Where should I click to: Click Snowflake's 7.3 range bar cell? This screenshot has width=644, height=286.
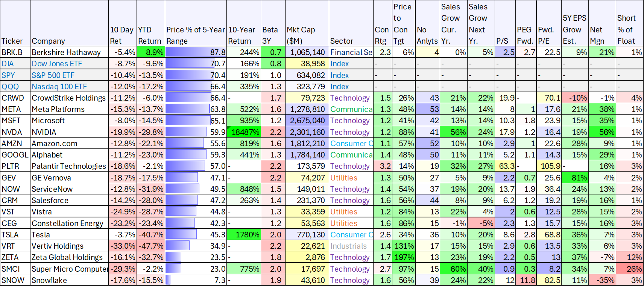pyautogui.click(x=196, y=280)
